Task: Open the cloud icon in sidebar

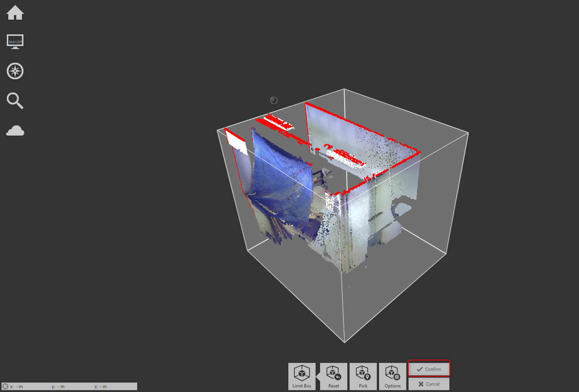Action: tap(15, 131)
